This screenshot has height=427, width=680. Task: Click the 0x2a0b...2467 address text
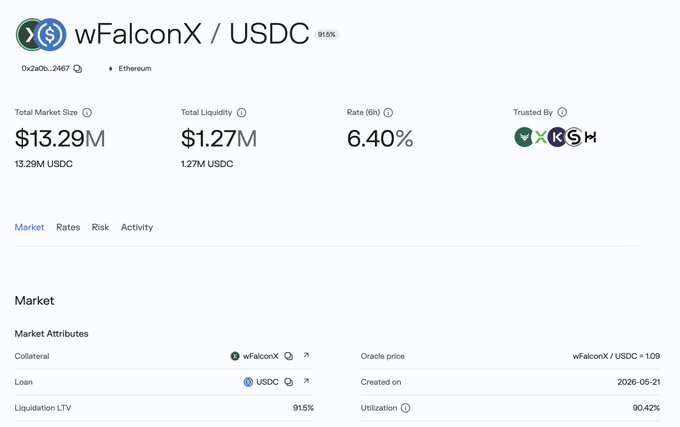tap(46, 68)
